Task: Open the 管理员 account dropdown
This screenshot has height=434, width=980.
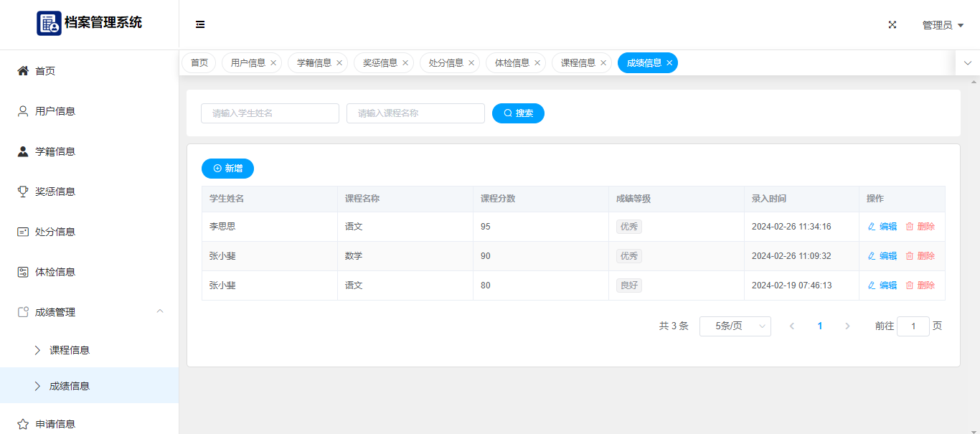Action: (943, 25)
